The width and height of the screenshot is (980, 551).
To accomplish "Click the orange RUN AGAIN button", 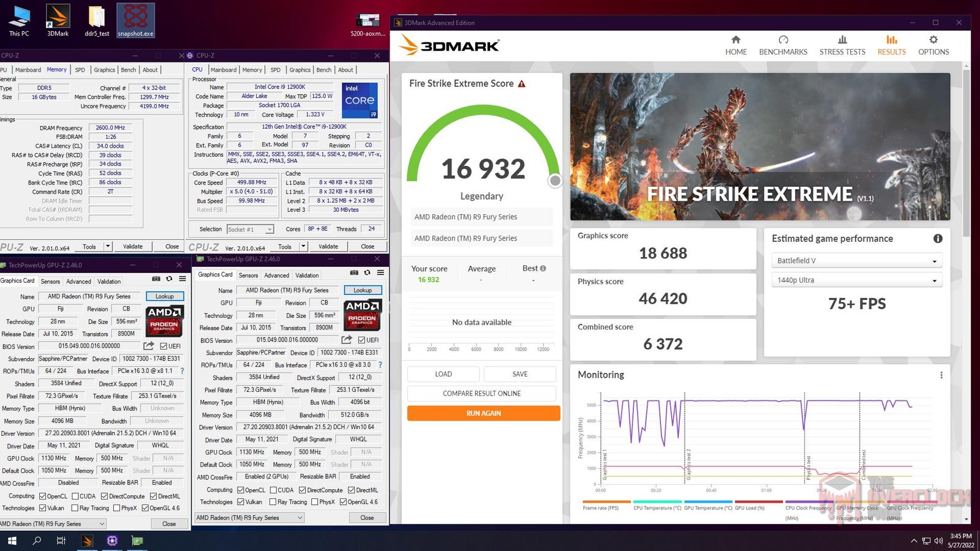I will [483, 413].
